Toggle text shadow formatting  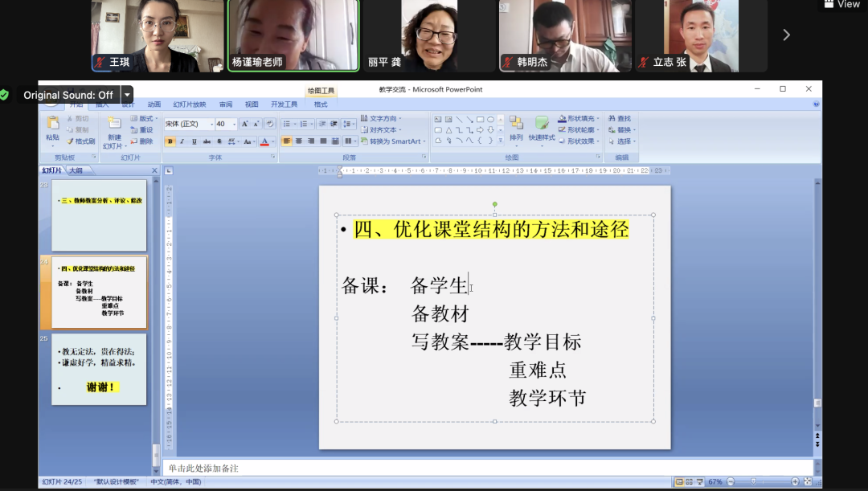pos(219,141)
